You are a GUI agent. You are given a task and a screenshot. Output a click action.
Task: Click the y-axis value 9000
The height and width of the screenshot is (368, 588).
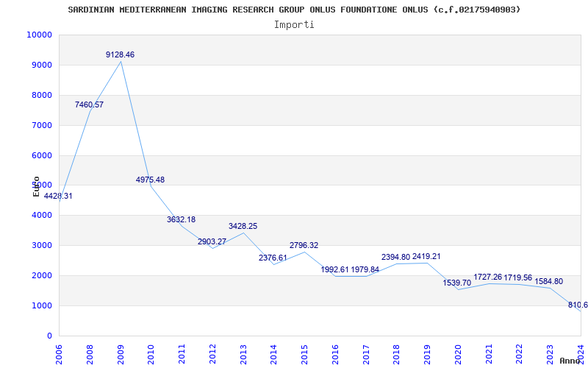pyautogui.click(x=41, y=65)
